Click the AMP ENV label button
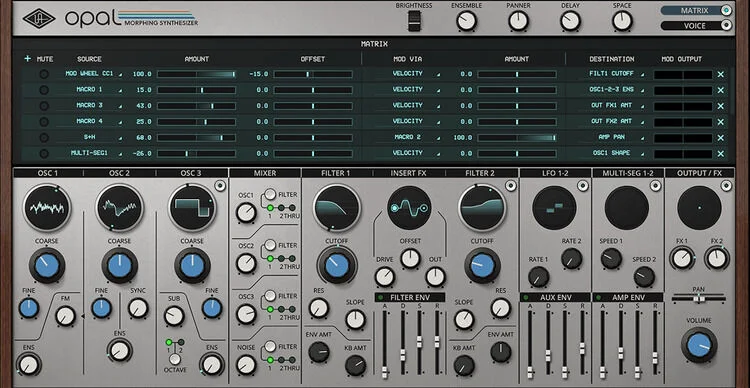 [628, 297]
